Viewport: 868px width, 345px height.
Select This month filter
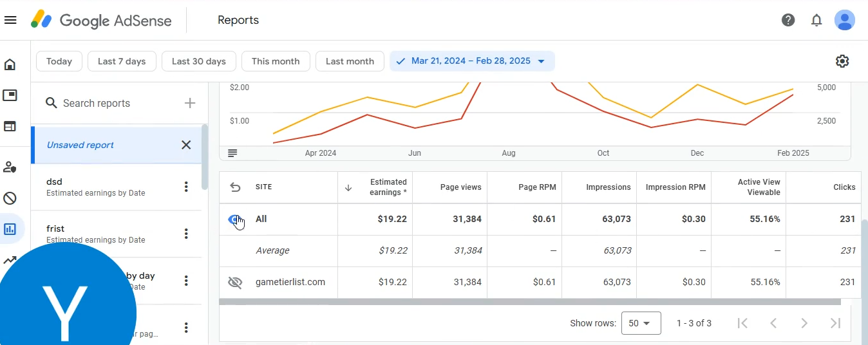tap(276, 61)
